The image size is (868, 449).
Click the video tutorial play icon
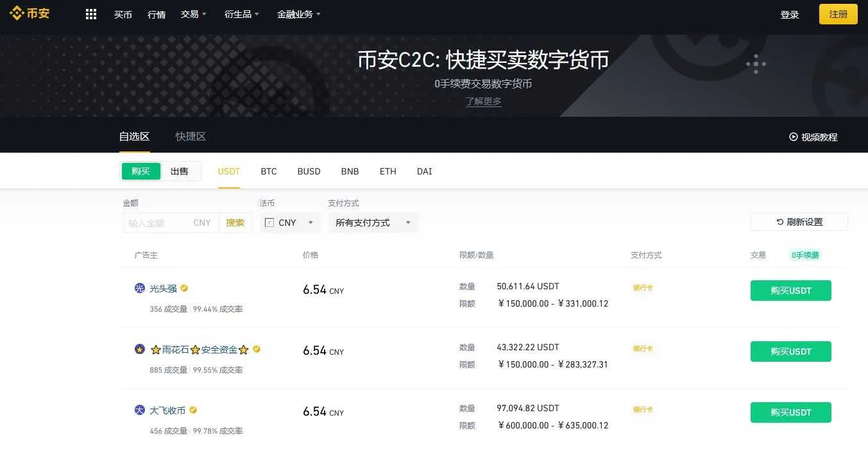(793, 137)
